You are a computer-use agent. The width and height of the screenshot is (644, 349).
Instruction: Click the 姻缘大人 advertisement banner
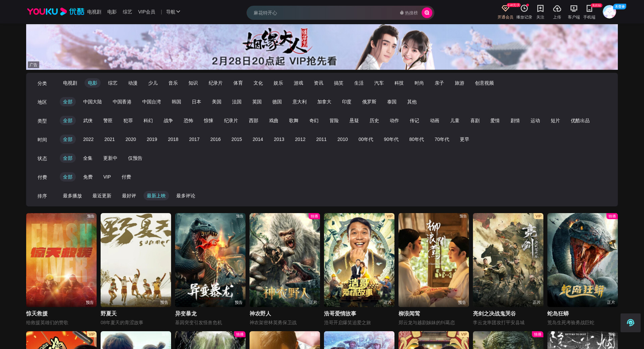pyautogui.click(x=322, y=47)
